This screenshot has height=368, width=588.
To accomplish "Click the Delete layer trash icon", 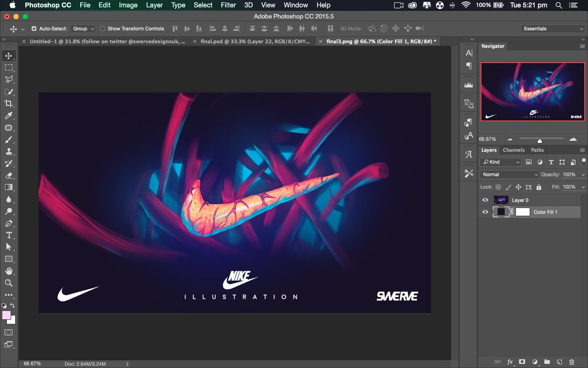I will (571, 362).
